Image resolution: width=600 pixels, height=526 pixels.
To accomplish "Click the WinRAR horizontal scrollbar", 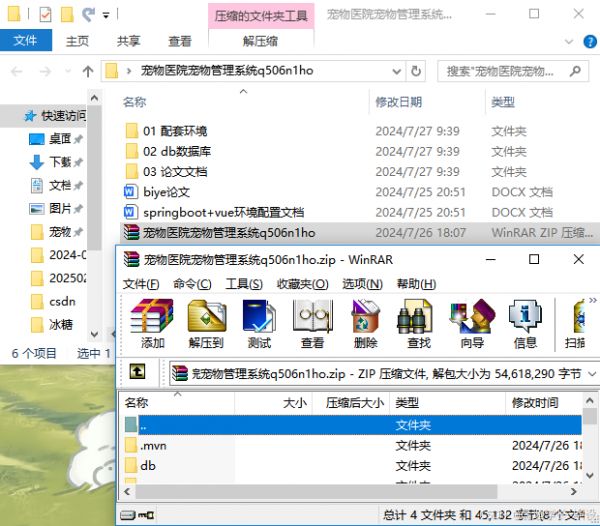I will (316, 492).
